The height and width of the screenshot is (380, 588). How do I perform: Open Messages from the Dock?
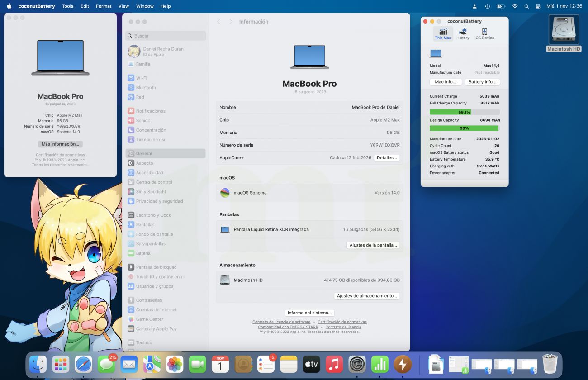point(106,364)
